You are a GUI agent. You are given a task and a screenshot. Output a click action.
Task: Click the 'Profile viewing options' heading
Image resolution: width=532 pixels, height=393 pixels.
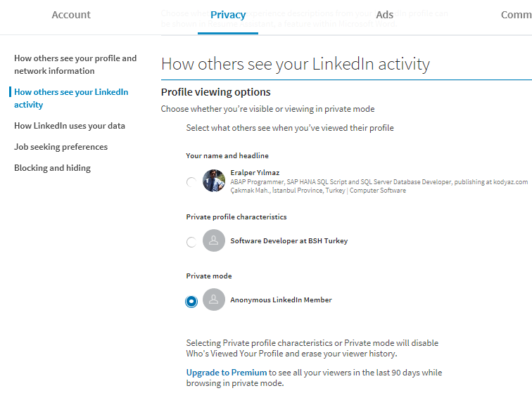216,92
